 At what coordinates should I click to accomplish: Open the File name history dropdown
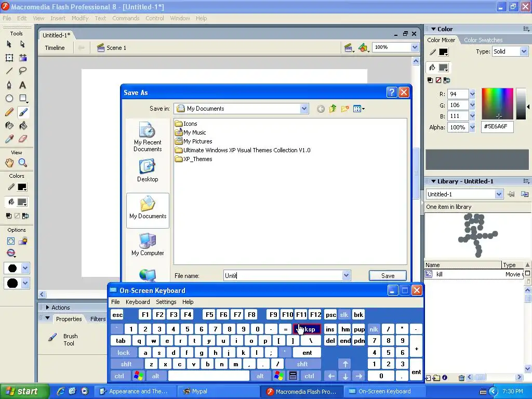(x=346, y=275)
